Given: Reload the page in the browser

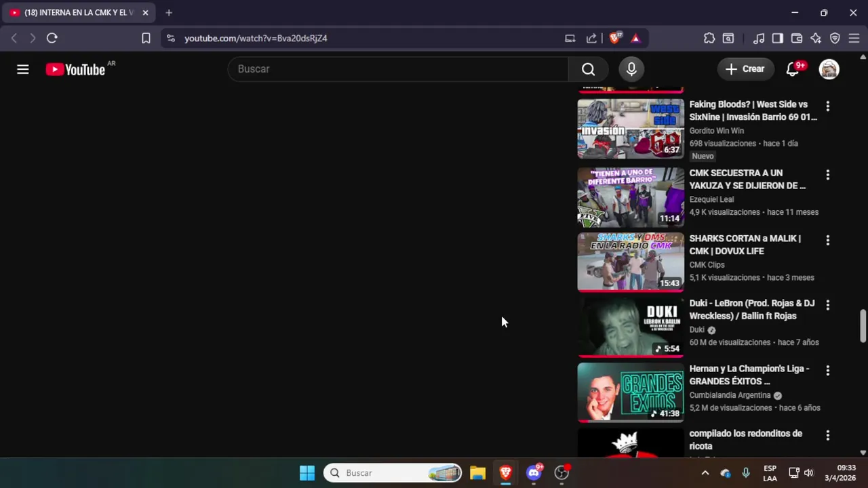Looking at the screenshot, I should (x=52, y=38).
